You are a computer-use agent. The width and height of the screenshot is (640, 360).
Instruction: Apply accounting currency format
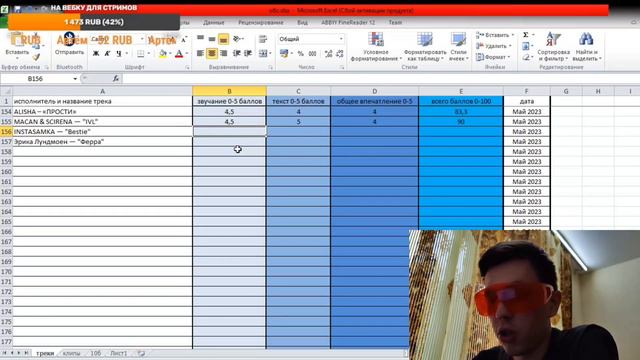pyautogui.click(x=284, y=53)
